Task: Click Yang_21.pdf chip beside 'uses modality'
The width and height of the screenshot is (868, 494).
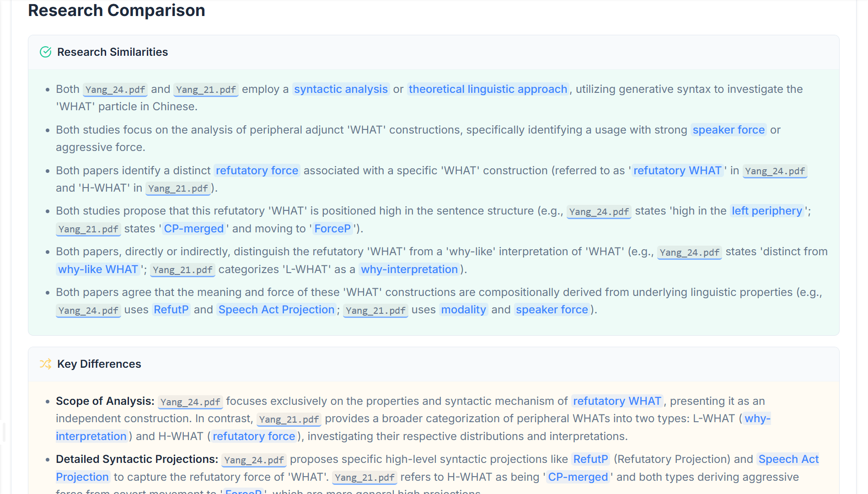Action: [x=375, y=311]
